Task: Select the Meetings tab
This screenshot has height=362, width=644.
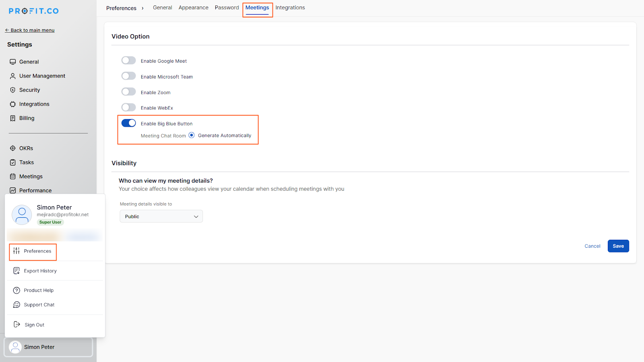Action: pos(257,8)
